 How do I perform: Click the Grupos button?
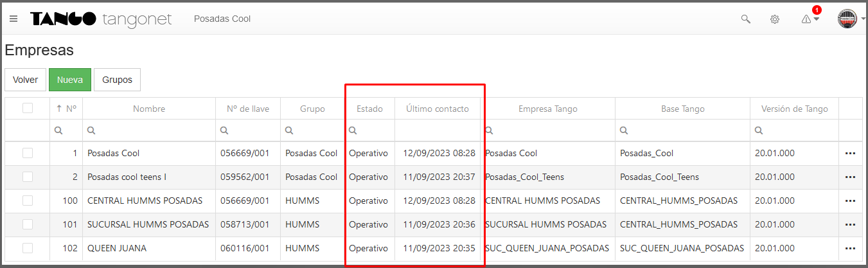tap(117, 80)
